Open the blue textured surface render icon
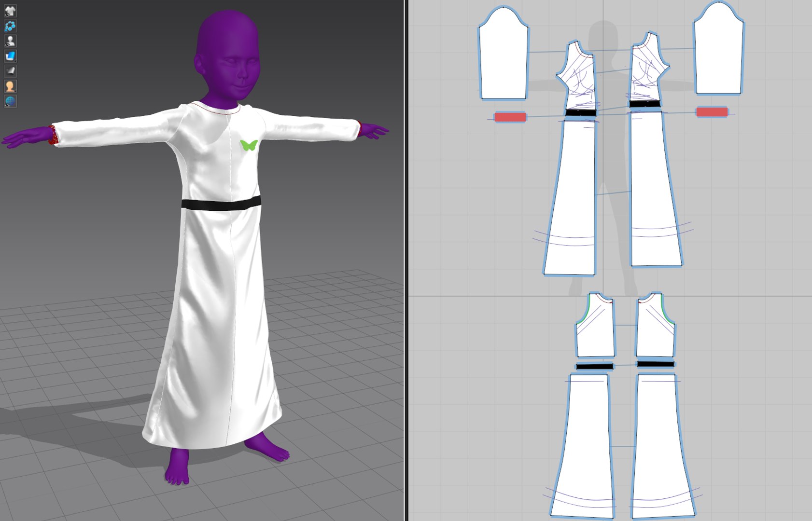The width and height of the screenshot is (812, 521). pyautogui.click(x=10, y=55)
